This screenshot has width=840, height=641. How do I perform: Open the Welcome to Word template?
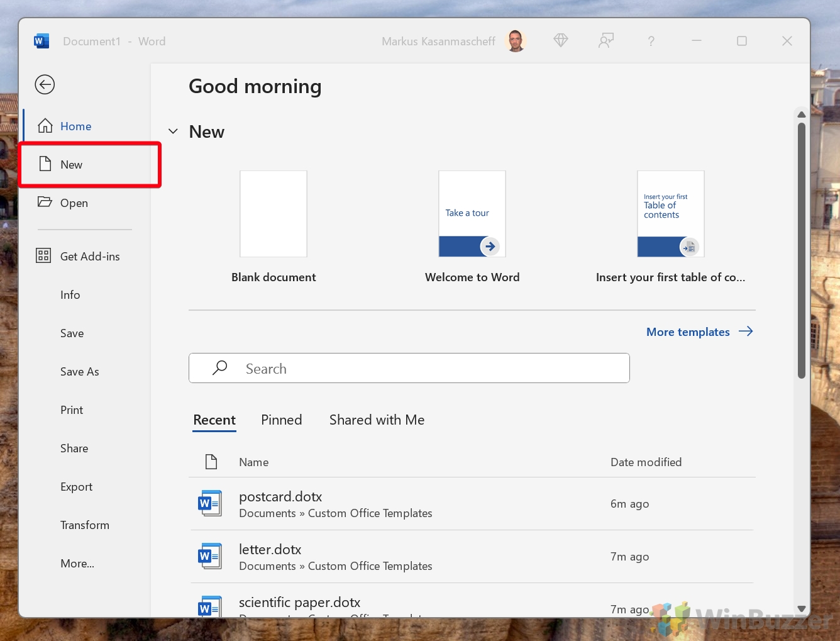pos(472,214)
